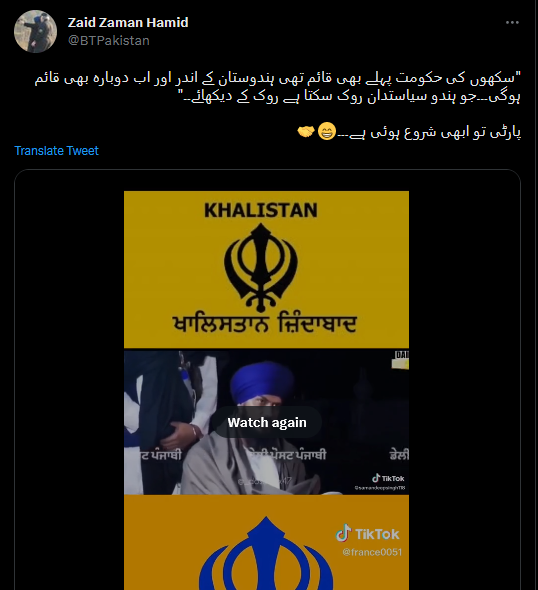The height and width of the screenshot is (590, 538).
Task: Open the three-dot more options menu
Action: [x=512, y=23]
